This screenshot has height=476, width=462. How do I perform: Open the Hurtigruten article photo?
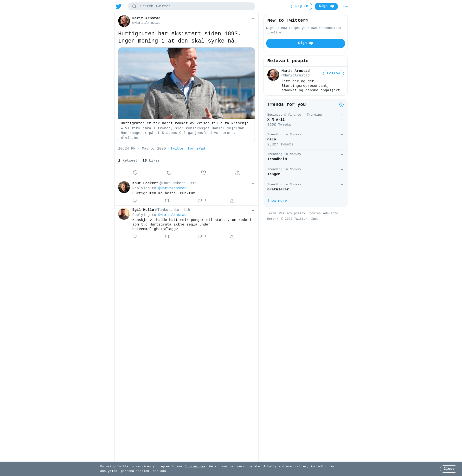pyautogui.click(x=186, y=83)
